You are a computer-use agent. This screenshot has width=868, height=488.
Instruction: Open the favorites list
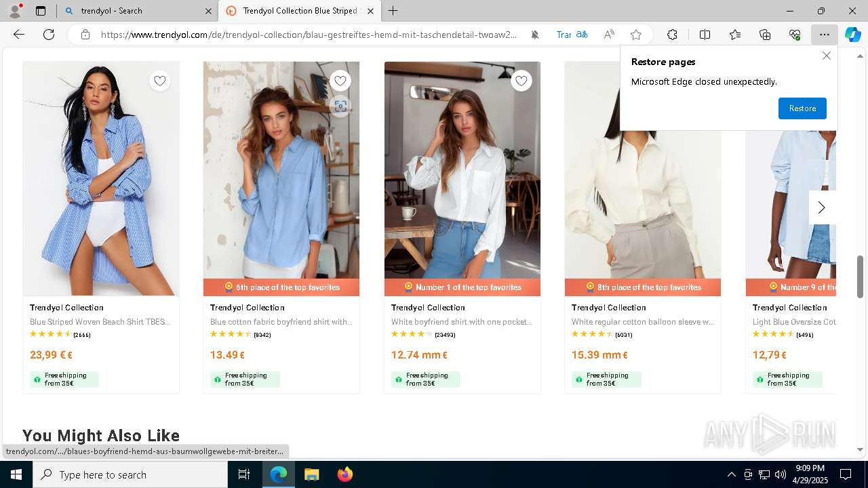pos(735,35)
